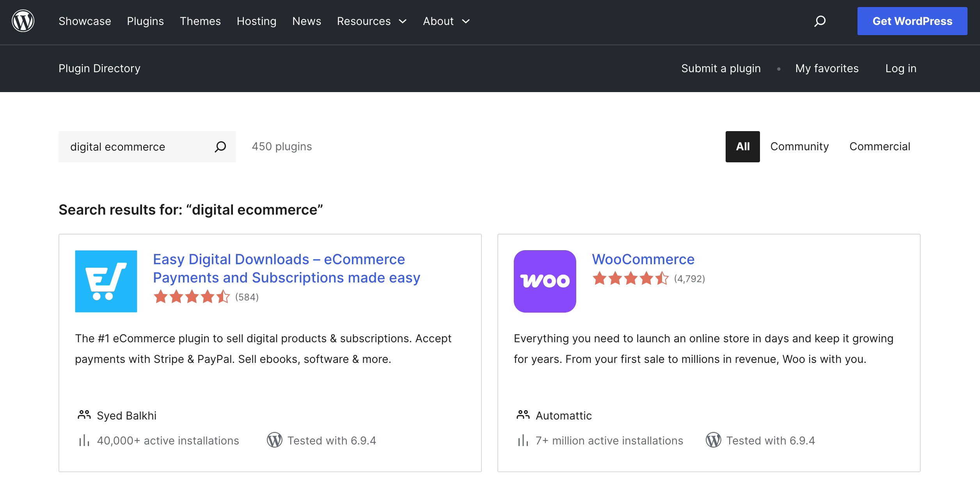Image resolution: width=980 pixels, height=487 pixels.
Task: Click the Search results for heading
Action: pos(191,210)
